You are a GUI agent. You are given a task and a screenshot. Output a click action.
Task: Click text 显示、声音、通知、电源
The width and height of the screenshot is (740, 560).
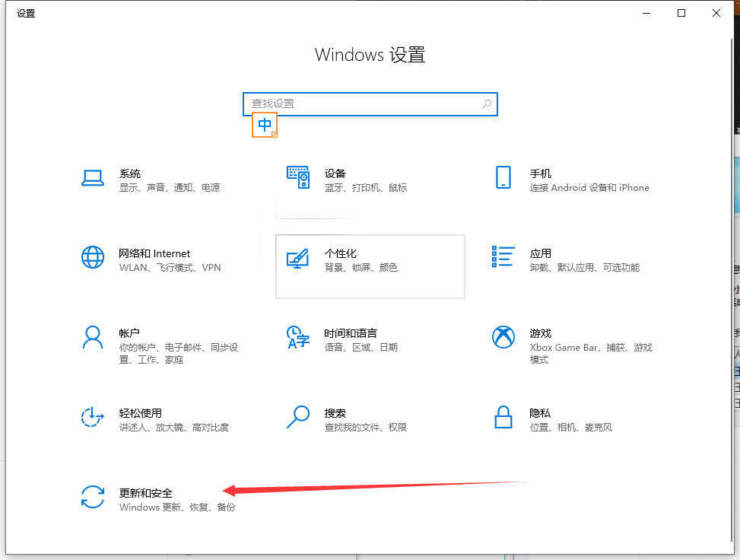click(x=170, y=188)
